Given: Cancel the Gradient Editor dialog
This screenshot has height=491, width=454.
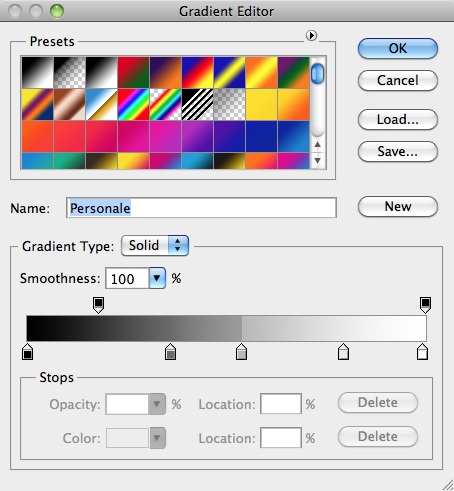Looking at the screenshot, I should pos(398,80).
